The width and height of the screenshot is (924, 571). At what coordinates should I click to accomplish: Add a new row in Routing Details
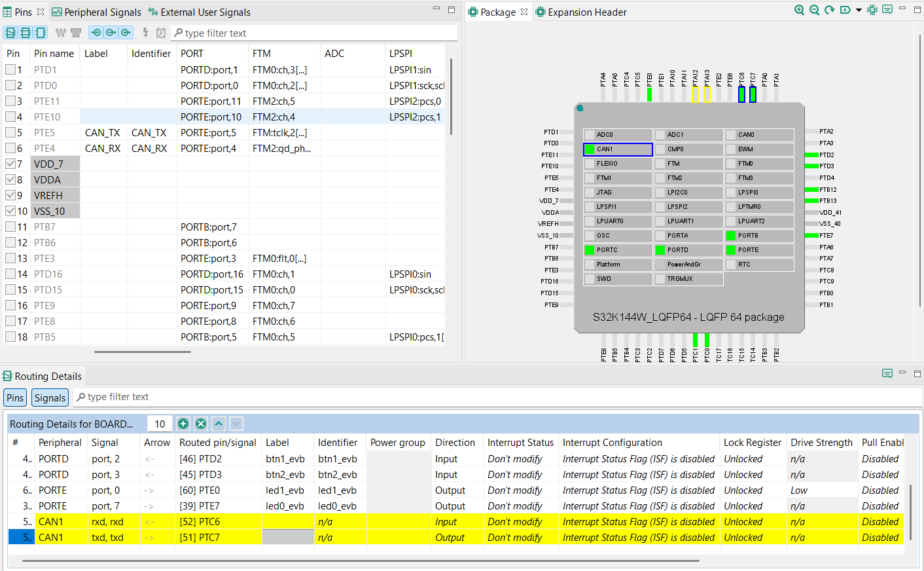coord(183,424)
